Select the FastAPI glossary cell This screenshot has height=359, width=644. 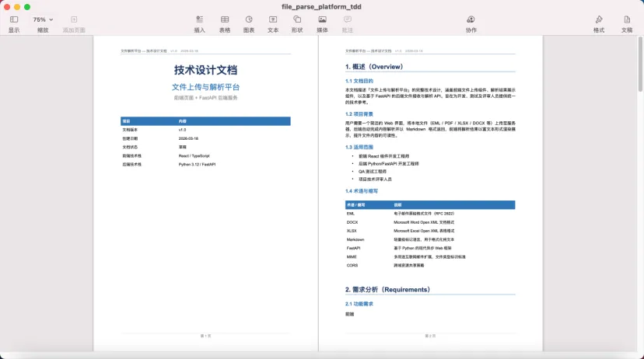click(x=354, y=248)
